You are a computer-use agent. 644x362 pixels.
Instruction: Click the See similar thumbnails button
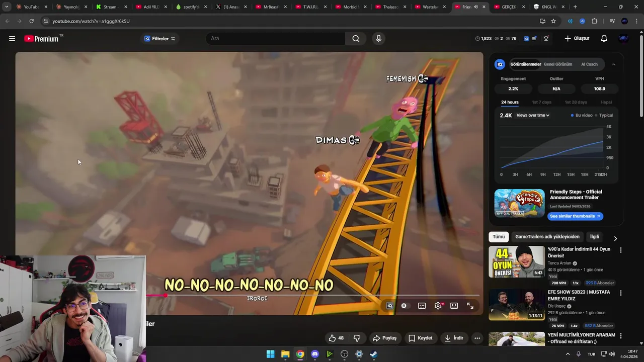575,216
